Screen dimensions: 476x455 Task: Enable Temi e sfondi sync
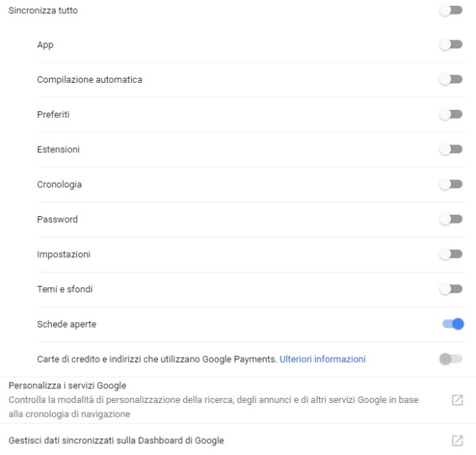click(x=451, y=289)
